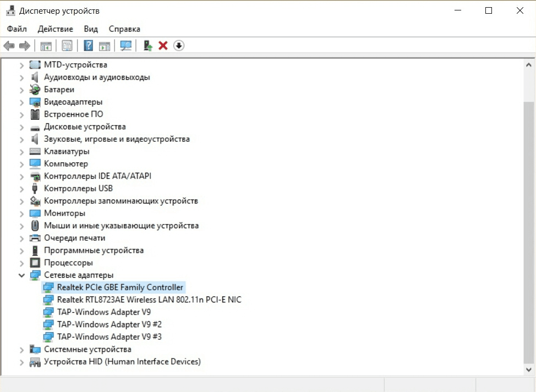The image size is (536, 392).
Task: Click the vertical scrollbar thumb
Action: [528, 233]
